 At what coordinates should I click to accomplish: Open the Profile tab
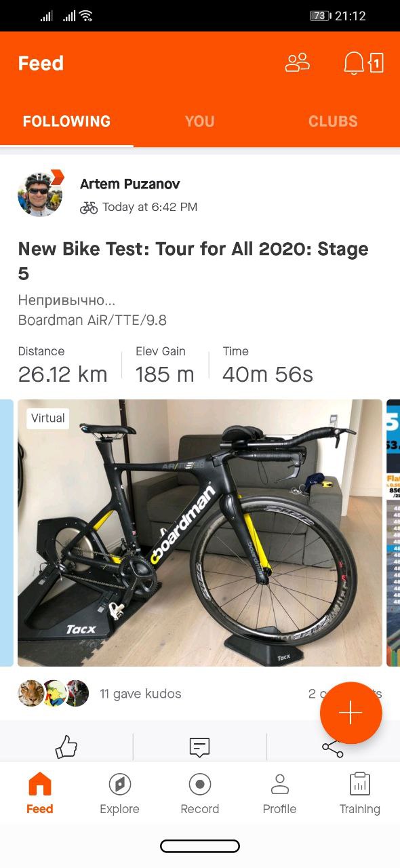(x=279, y=793)
